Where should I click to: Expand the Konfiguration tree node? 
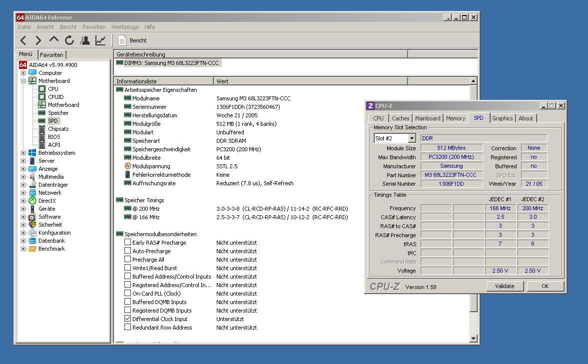(x=23, y=233)
